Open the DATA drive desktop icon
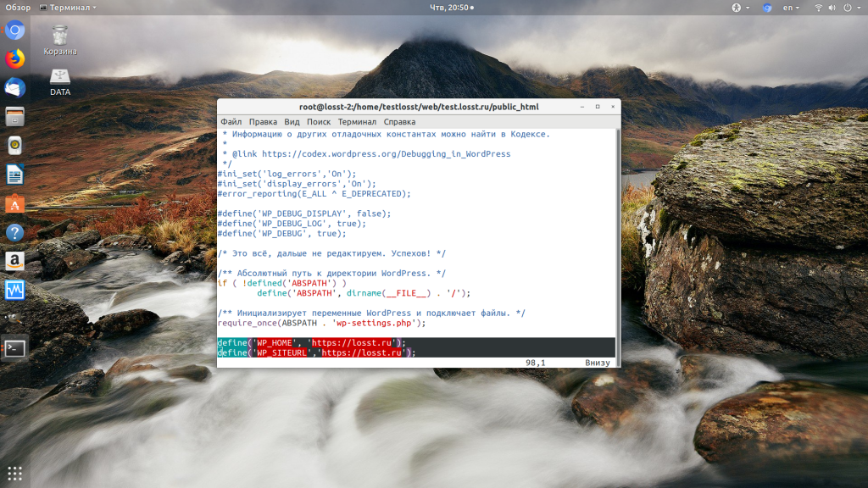This screenshot has width=868, height=488. (60, 80)
